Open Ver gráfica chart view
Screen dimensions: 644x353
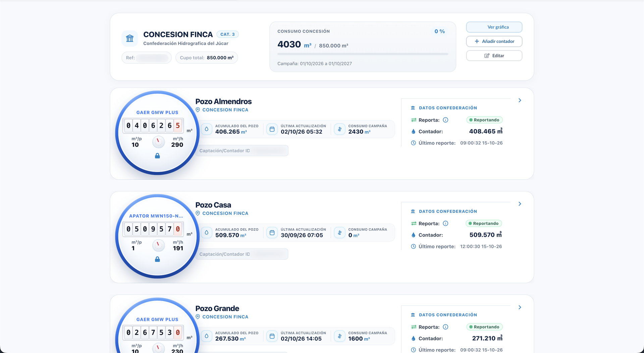click(x=494, y=27)
